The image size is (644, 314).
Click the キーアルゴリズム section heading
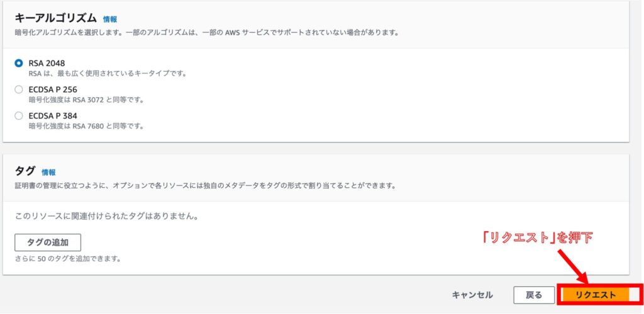click(x=56, y=18)
